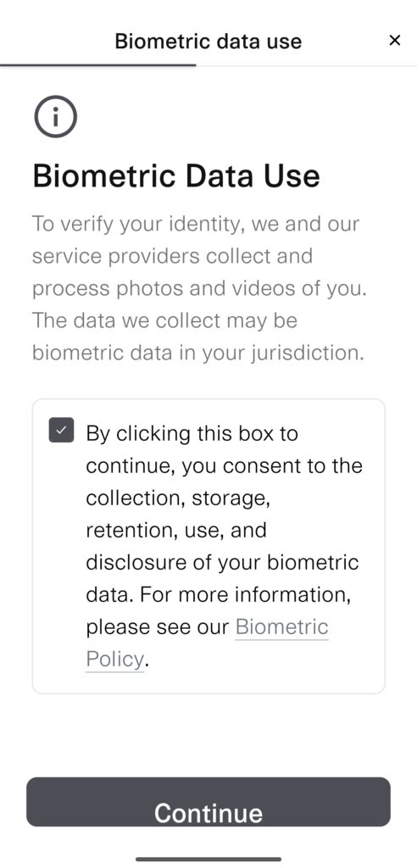Tap the consent text starting 'By clicking this box'
The image size is (417, 868).
224,546
